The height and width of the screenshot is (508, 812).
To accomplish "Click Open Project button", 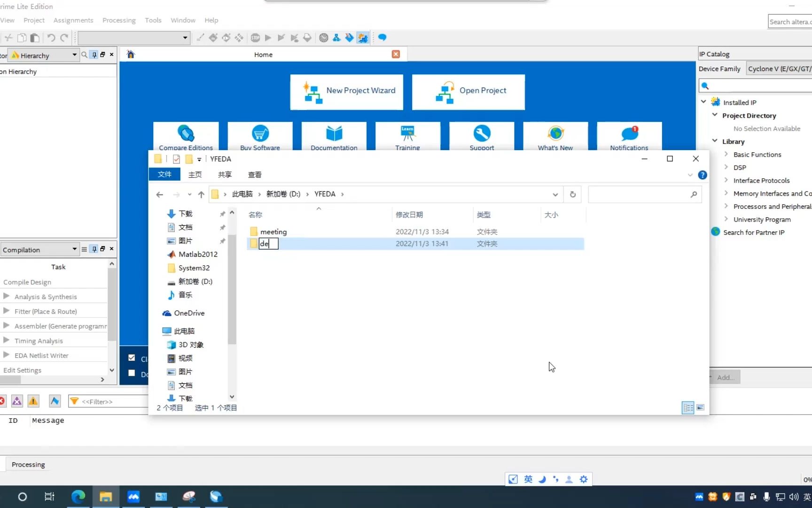I will click(468, 92).
